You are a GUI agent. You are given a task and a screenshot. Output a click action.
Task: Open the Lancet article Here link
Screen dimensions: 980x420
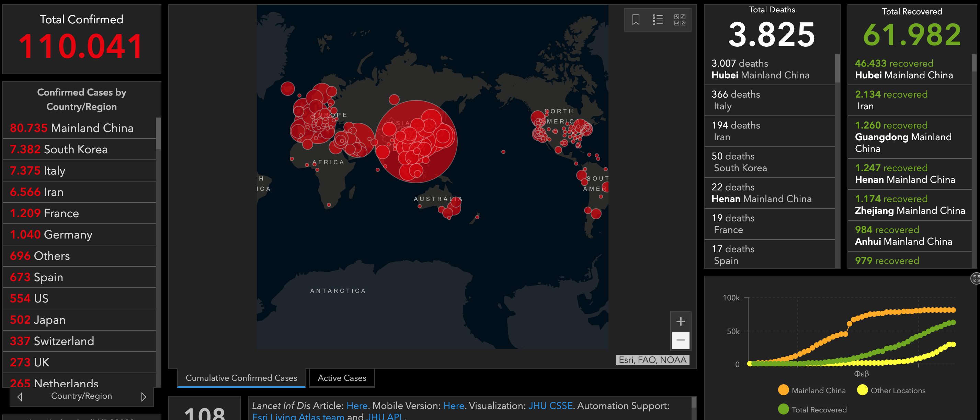pos(356,406)
